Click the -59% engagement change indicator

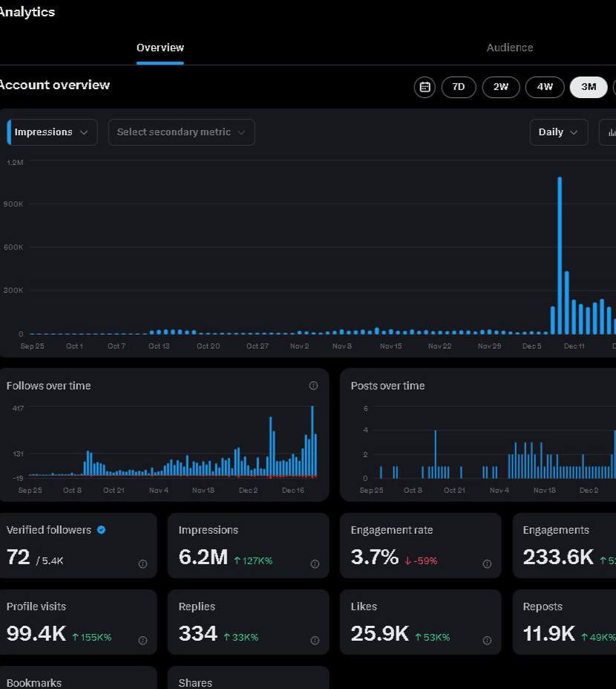(421, 561)
